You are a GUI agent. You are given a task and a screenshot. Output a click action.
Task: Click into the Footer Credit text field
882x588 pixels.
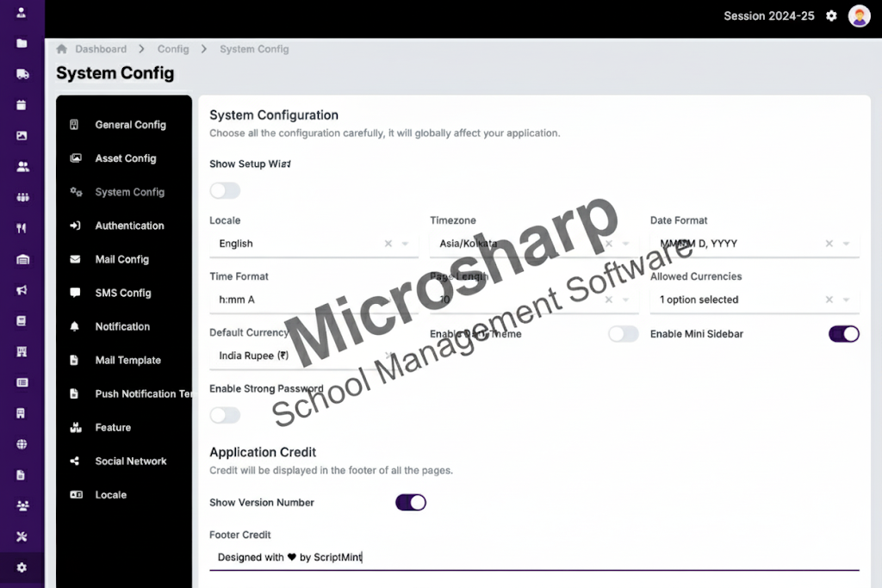tap(534, 557)
